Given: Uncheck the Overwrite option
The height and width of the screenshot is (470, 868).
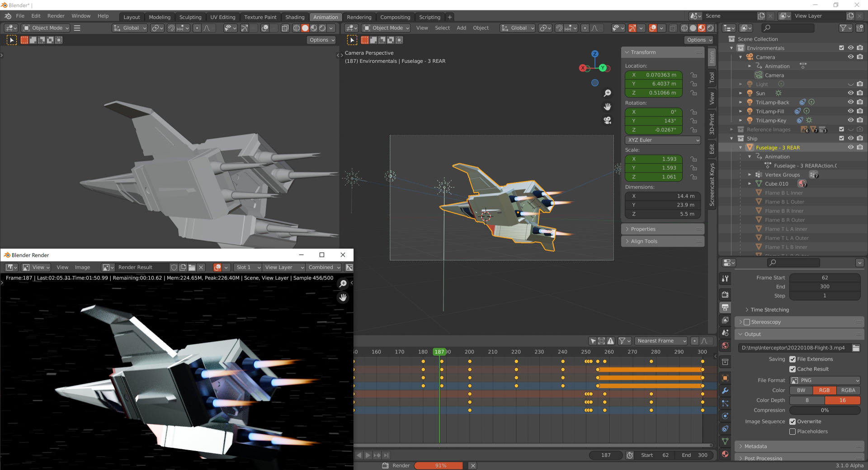Looking at the screenshot, I should pyautogui.click(x=793, y=422).
